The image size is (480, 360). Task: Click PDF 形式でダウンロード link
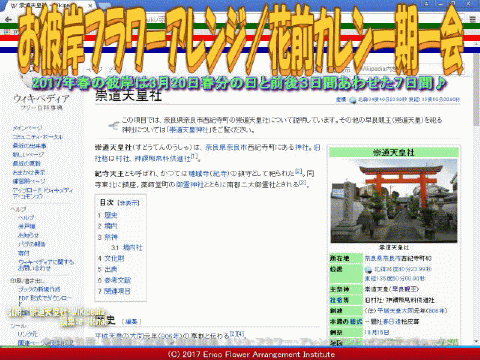[x=45, y=300]
